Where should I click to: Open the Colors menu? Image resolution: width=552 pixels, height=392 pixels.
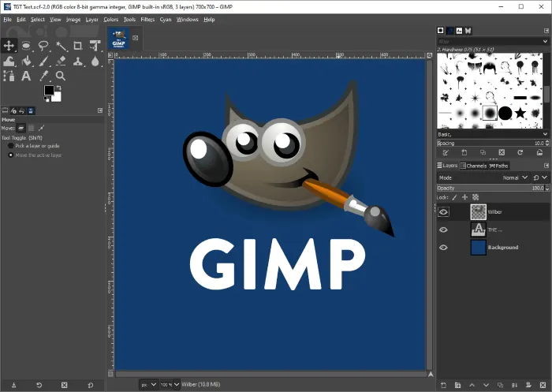(x=111, y=20)
